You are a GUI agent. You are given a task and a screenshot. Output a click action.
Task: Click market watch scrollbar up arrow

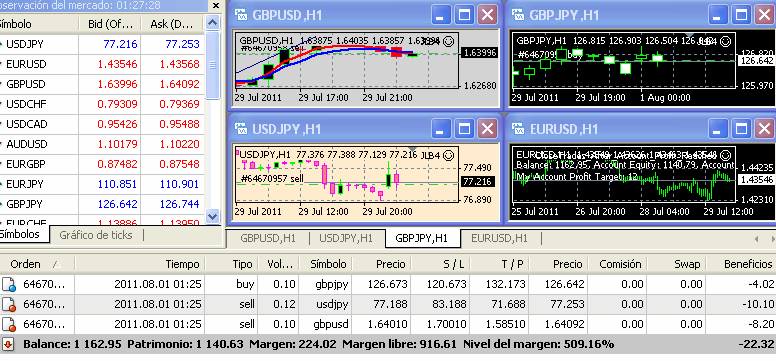212,22
